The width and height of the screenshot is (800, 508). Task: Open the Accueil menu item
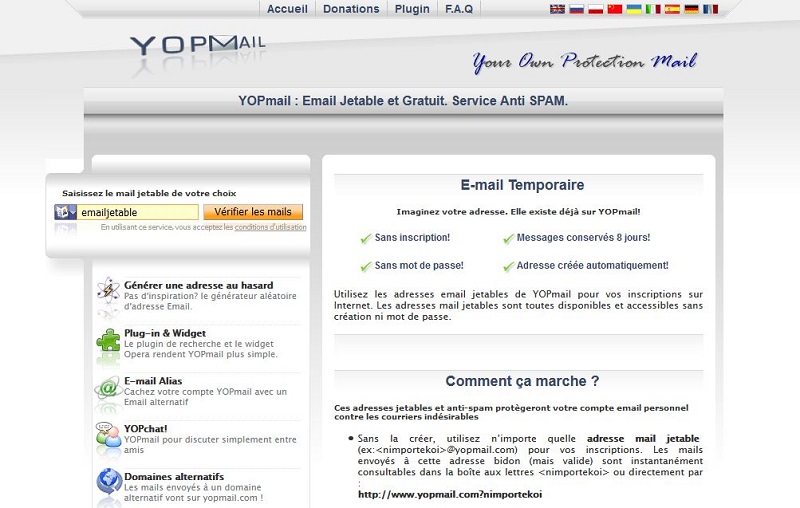pos(287,9)
